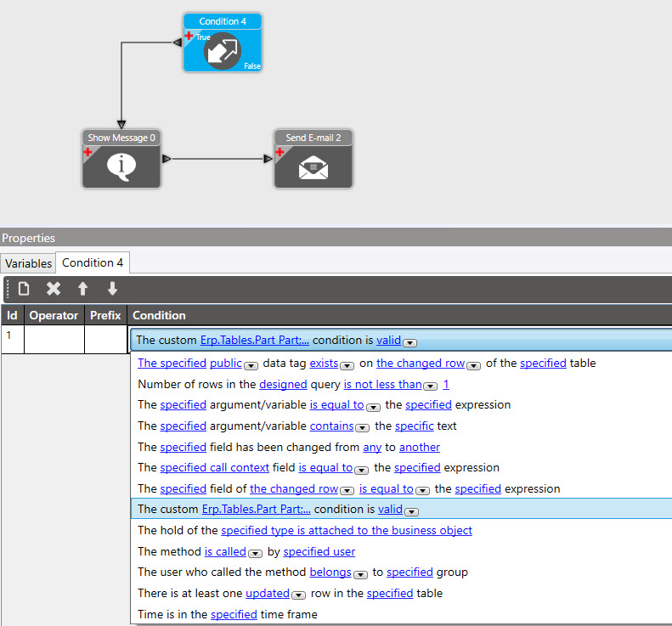The height and width of the screenshot is (626, 672).
Task: Select 'The hold of the' condition option
Action: coord(401,531)
